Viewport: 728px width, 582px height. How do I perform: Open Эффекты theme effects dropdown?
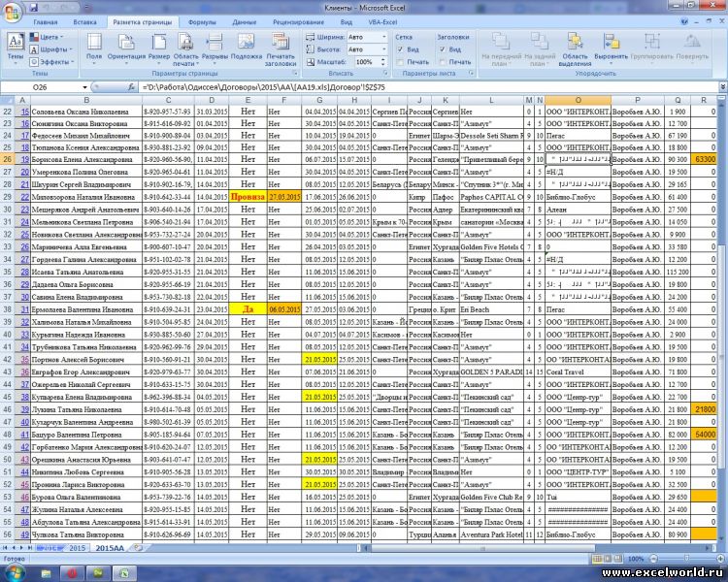coord(52,62)
